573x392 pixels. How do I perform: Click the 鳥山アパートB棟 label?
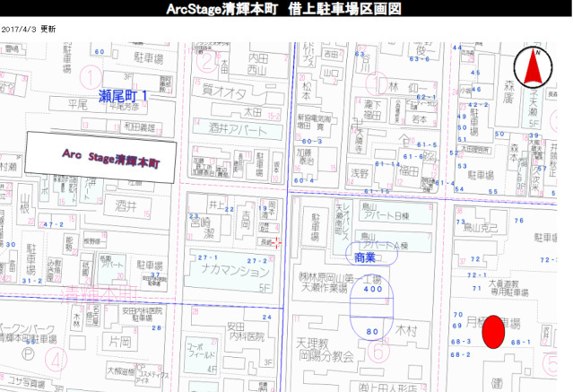(x=385, y=212)
